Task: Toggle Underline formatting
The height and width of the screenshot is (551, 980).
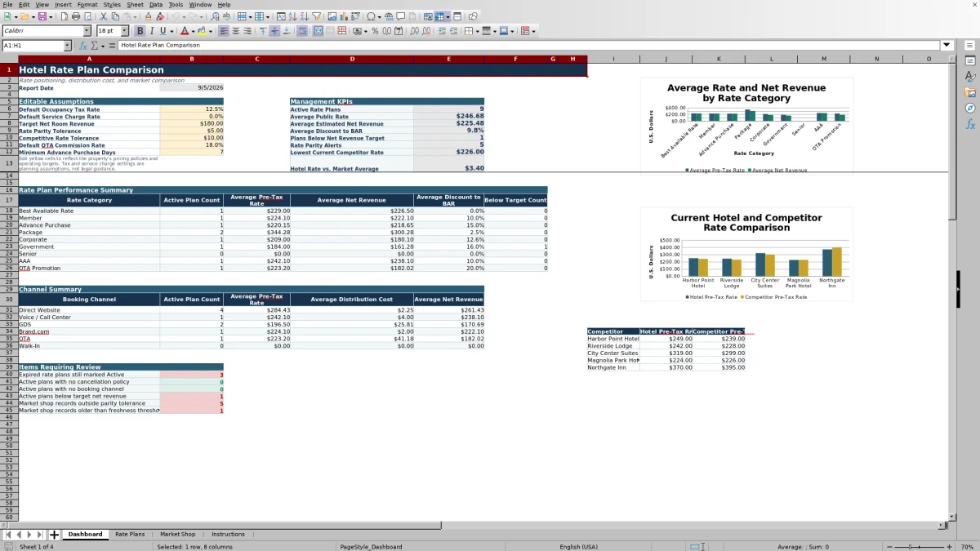Action: (163, 31)
